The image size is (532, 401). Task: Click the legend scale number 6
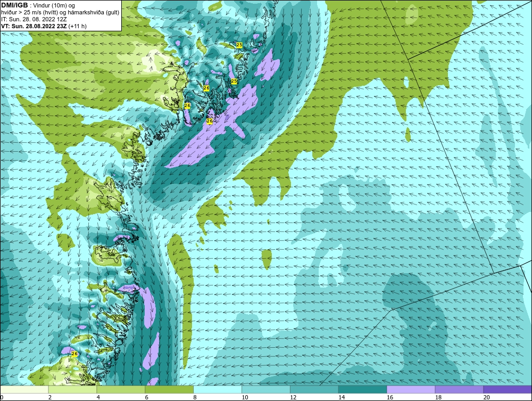(x=147, y=397)
